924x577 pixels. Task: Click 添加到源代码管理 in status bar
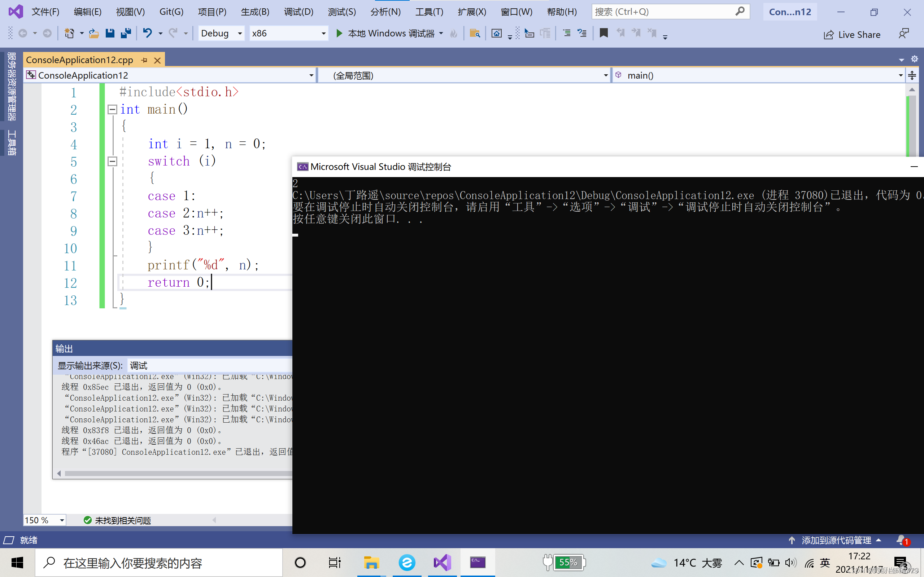click(836, 540)
